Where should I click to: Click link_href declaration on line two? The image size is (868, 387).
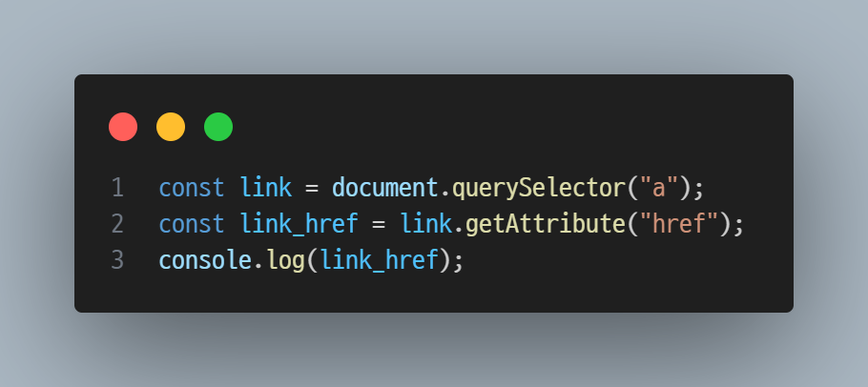pyautogui.click(x=300, y=224)
